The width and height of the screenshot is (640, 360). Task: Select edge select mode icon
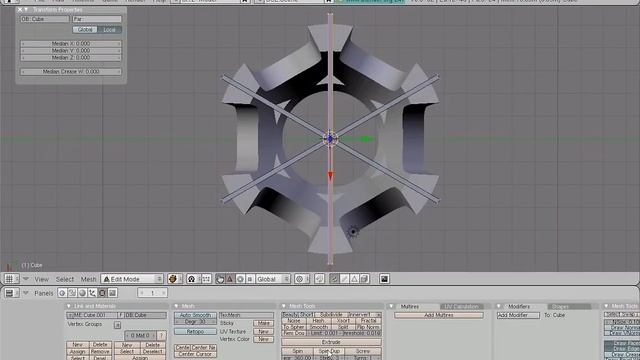[x=344, y=279]
